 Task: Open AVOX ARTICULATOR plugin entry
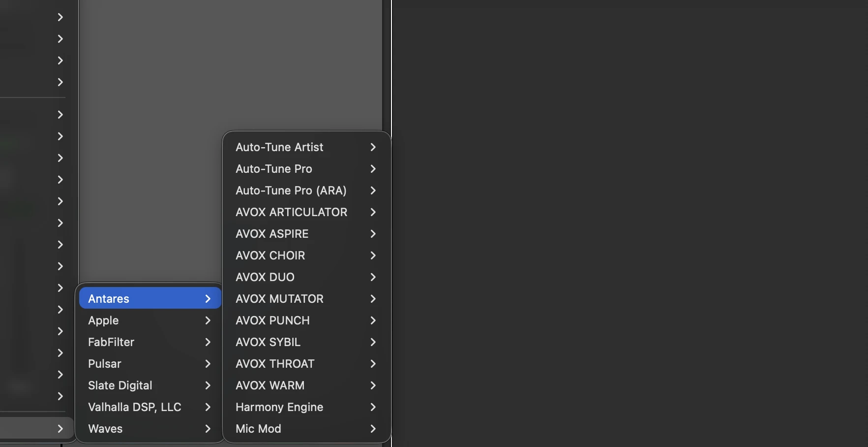[306, 212]
